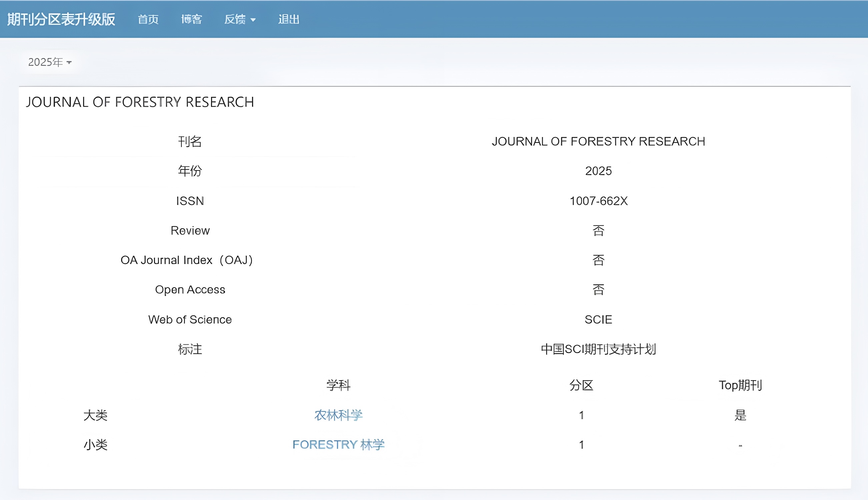
Task: Click the 中国SCI期刊支持计划 annotation text
Action: point(598,349)
